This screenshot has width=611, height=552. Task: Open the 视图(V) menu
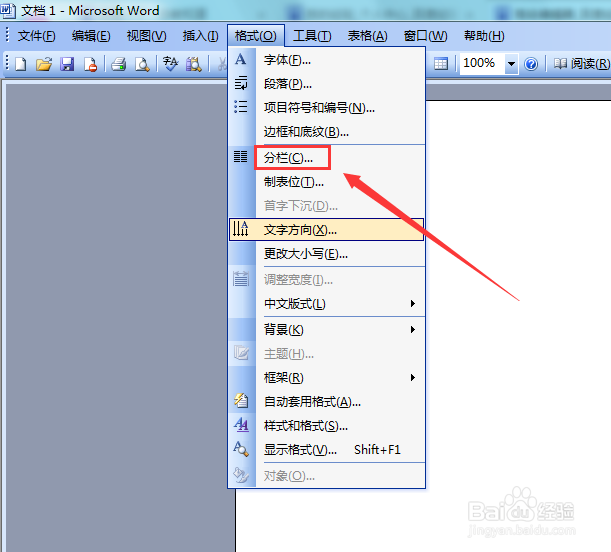(147, 36)
